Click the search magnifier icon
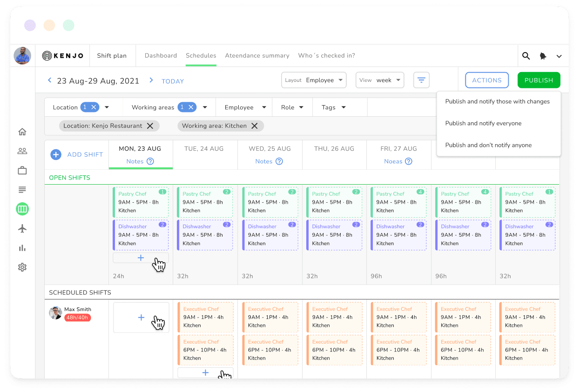The width and height of the screenshot is (579, 392). [x=526, y=56]
